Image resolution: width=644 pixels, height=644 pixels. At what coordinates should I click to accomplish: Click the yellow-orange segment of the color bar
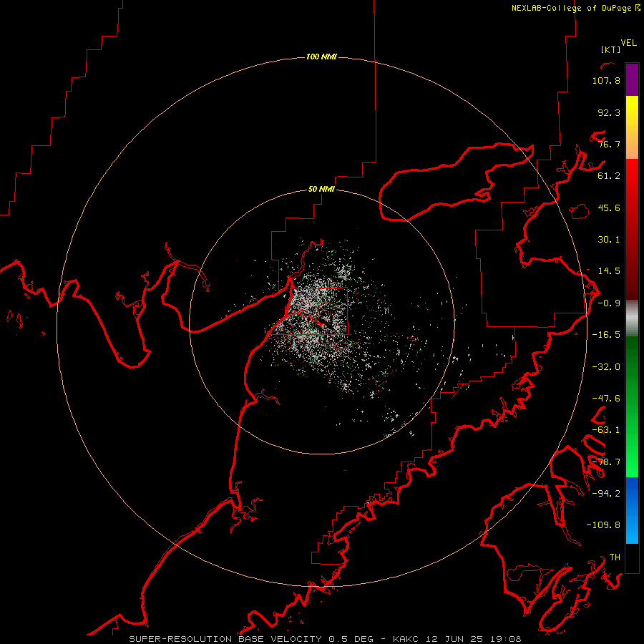[632, 127]
